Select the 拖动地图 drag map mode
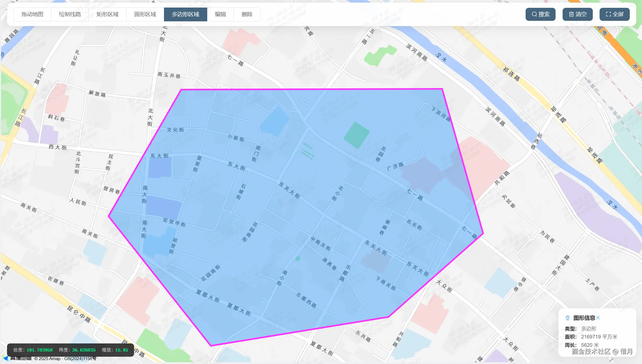Screen dimensions: 642x364 pyautogui.click(x=32, y=14)
